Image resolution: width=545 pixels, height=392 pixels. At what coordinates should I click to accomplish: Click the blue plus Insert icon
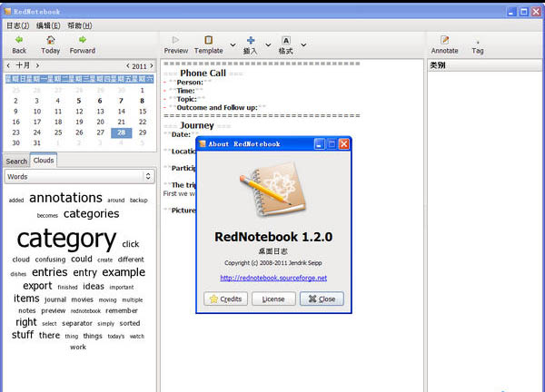coord(251,44)
